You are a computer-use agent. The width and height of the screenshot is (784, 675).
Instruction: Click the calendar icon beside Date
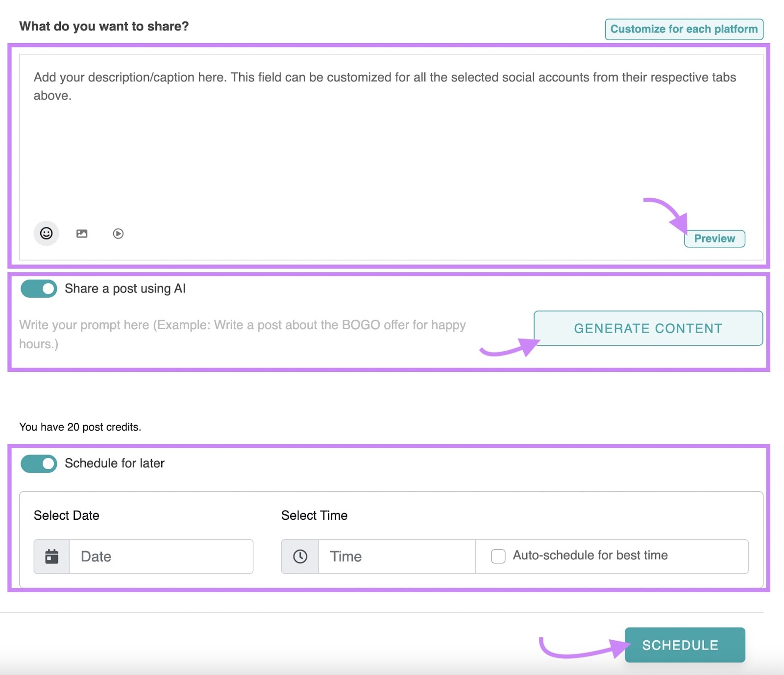pos(52,556)
